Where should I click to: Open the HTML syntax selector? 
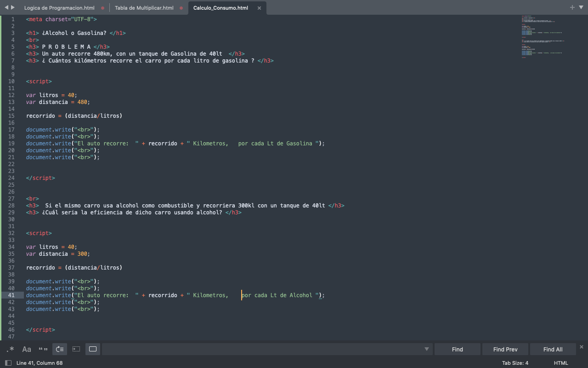[561, 363]
